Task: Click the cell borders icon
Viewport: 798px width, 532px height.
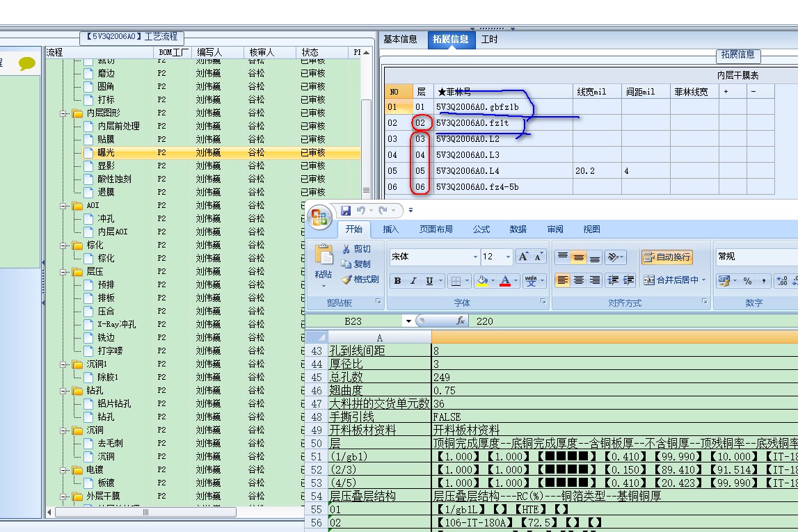Action: pyautogui.click(x=456, y=281)
